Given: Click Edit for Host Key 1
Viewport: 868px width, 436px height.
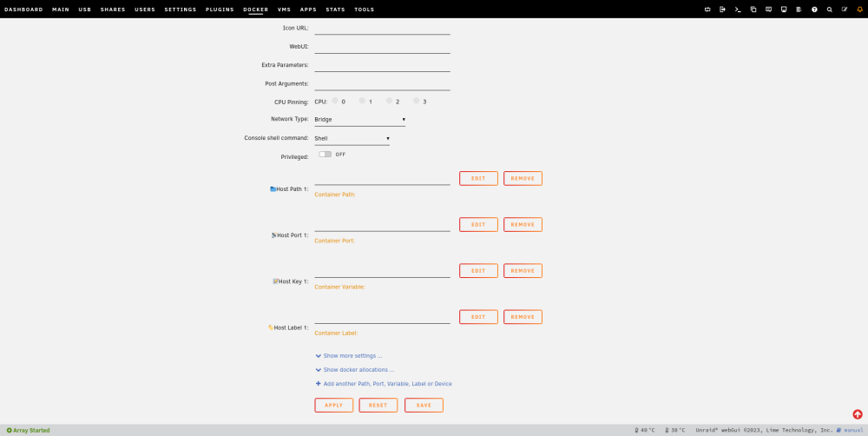Looking at the screenshot, I should pyautogui.click(x=478, y=271).
